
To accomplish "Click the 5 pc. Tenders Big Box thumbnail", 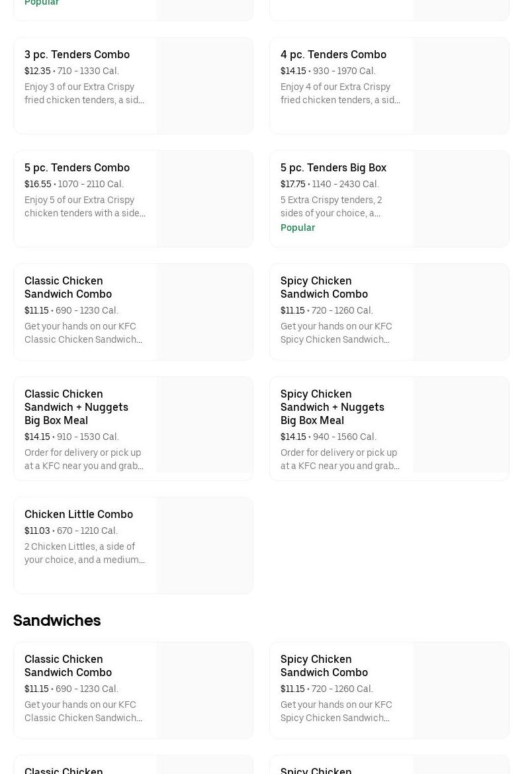I will click(461, 199).
